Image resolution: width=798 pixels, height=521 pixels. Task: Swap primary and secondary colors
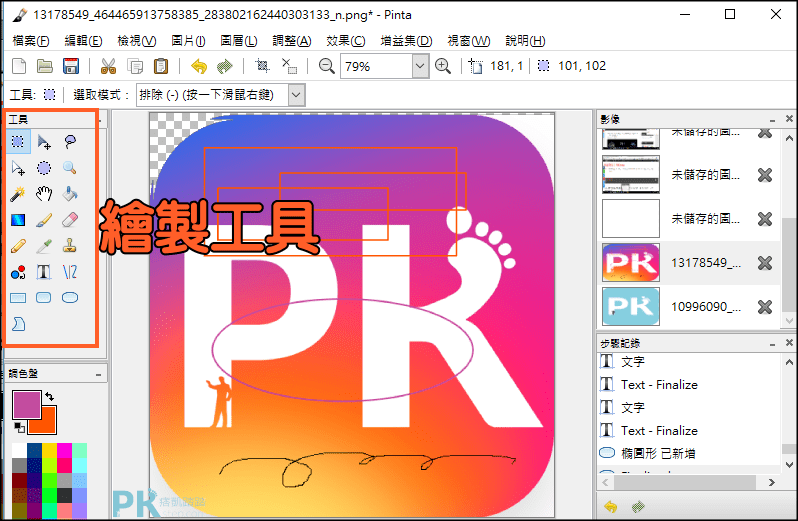pos(49,396)
